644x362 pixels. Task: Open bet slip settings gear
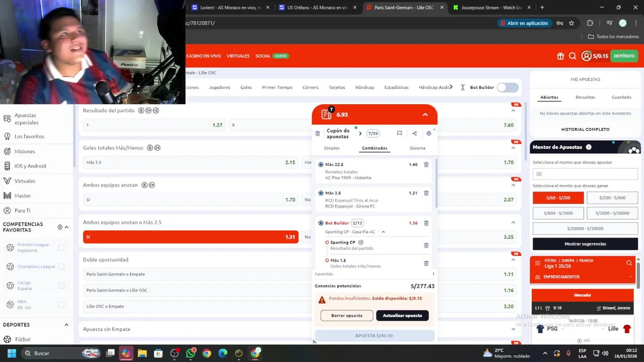point(429,134)
